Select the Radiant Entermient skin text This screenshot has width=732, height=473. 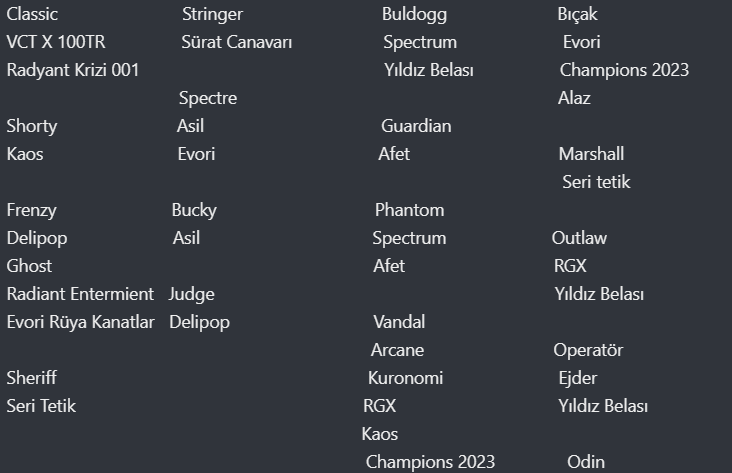click(x=80, y=294)
